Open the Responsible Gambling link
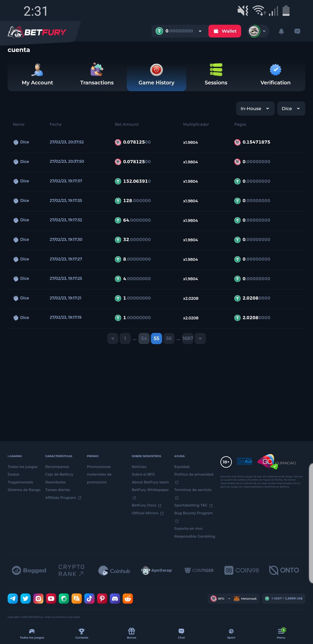The width and height of the screenshot is (313, 644). [195, 536]
